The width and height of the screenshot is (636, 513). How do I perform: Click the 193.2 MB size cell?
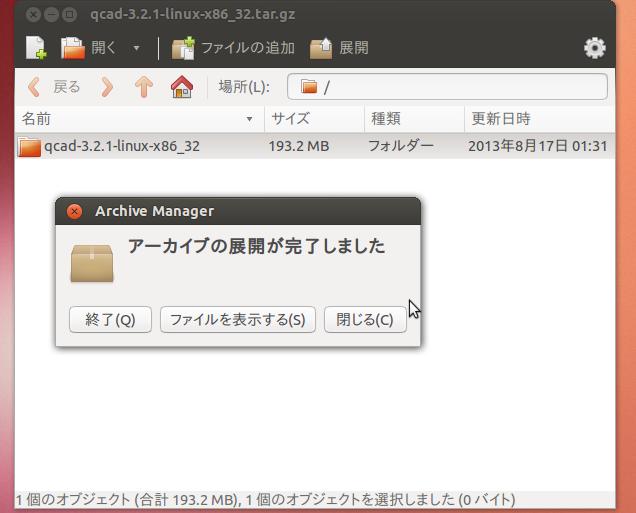(x=299, y=146)
